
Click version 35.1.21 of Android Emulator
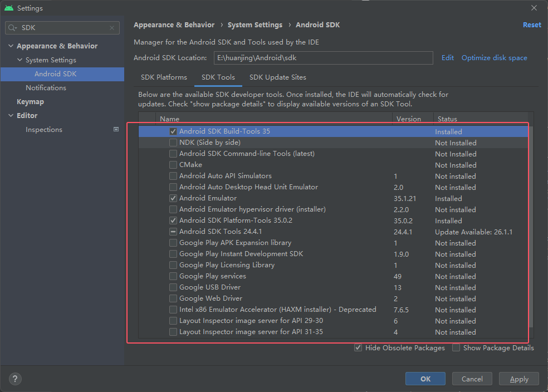405,198
